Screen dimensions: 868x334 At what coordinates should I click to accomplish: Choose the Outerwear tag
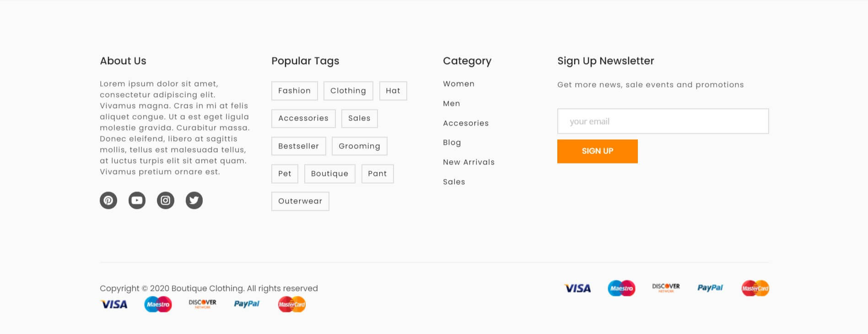300,201
